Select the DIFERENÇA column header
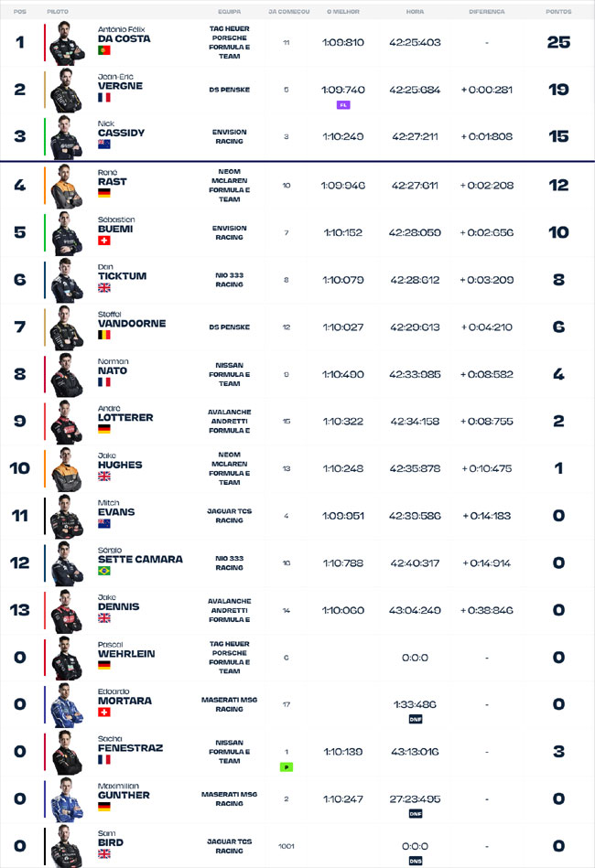Viewport: 595px width, 868px height. click(486, 12)
